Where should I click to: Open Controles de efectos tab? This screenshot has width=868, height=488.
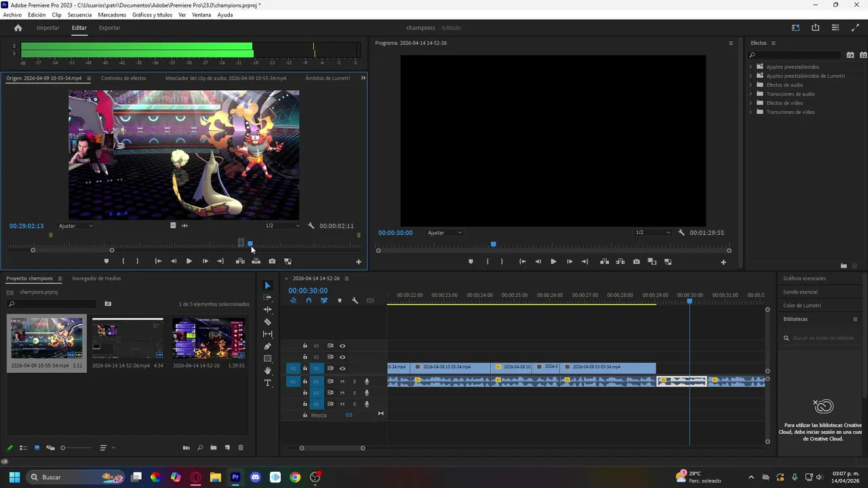123,78
